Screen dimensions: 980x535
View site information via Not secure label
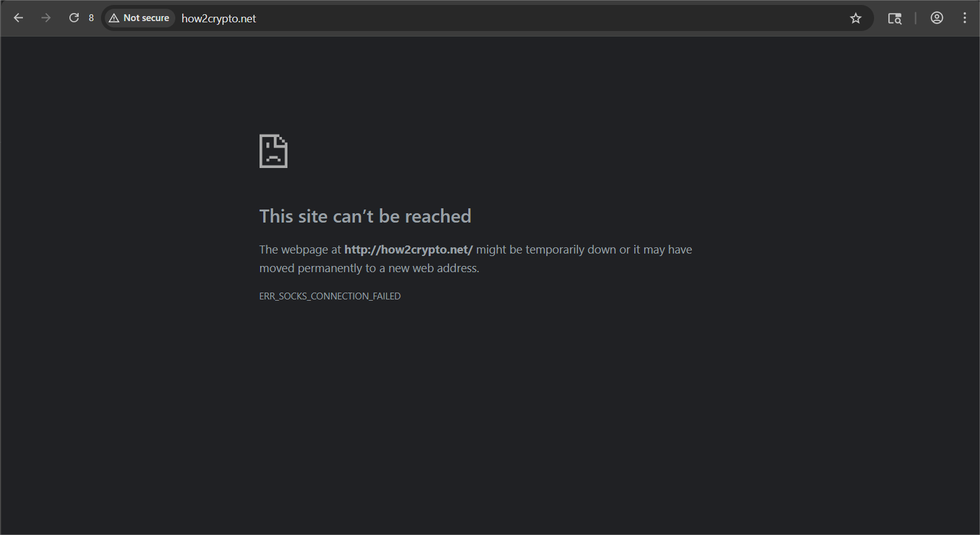point(146,19)
